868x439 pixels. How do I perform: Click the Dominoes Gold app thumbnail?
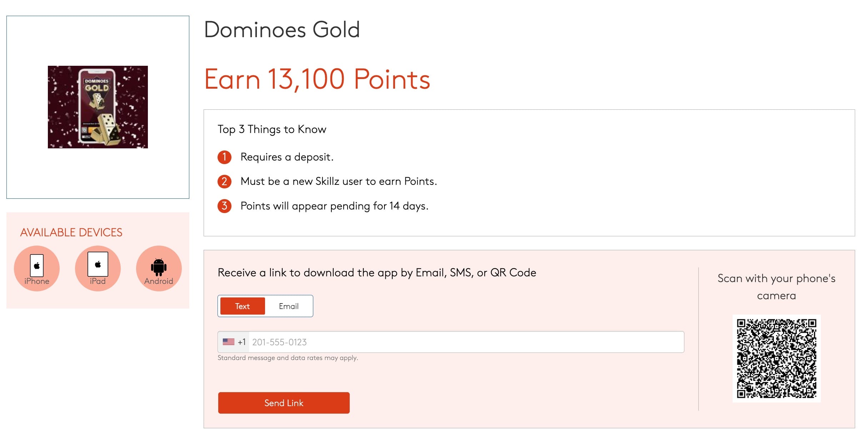pos(98,107)
